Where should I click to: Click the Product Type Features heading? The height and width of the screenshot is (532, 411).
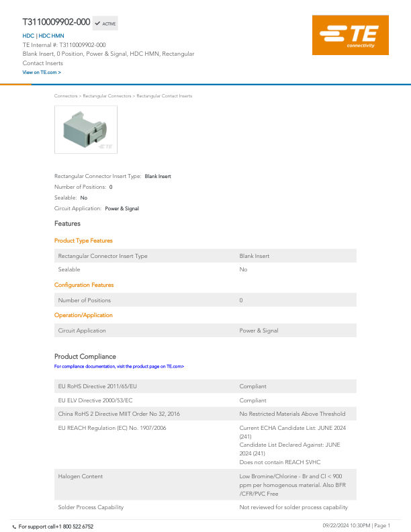[83, 240]
